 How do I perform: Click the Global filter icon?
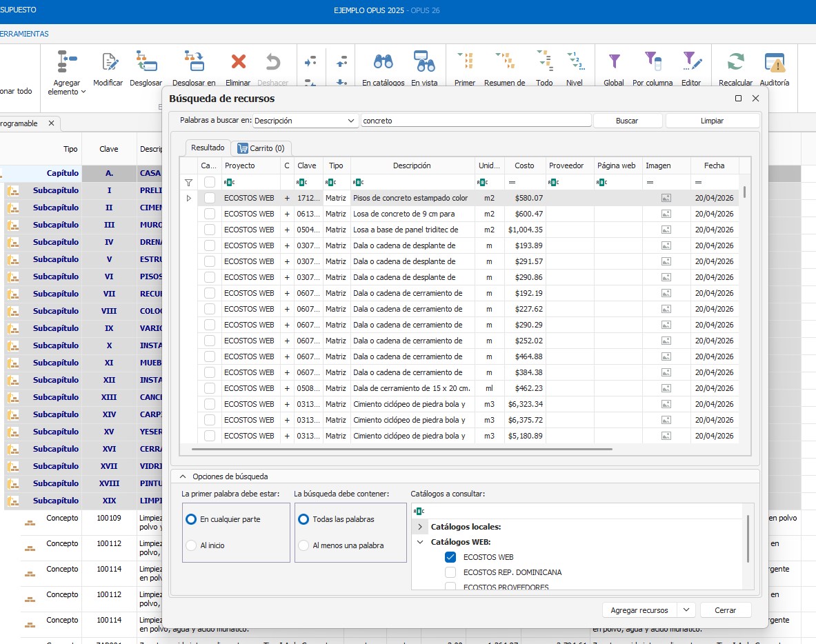614,61
